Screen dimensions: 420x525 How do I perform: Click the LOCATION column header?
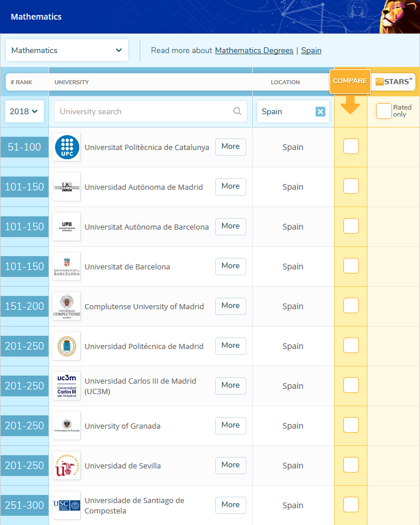point(286,82)
